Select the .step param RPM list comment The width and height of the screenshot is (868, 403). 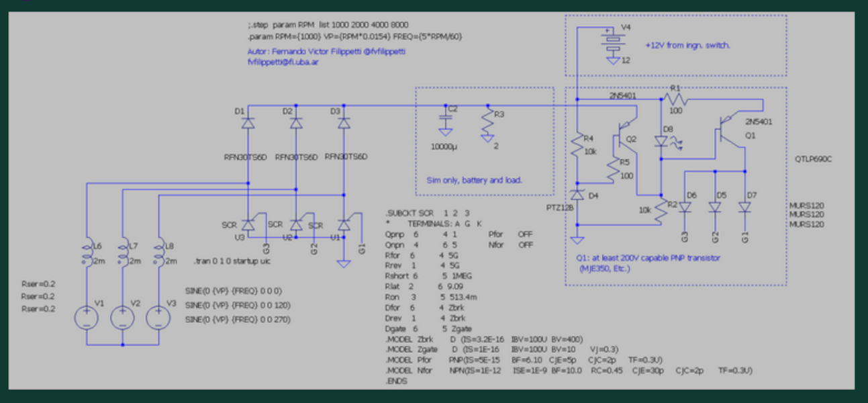[328, 24]
